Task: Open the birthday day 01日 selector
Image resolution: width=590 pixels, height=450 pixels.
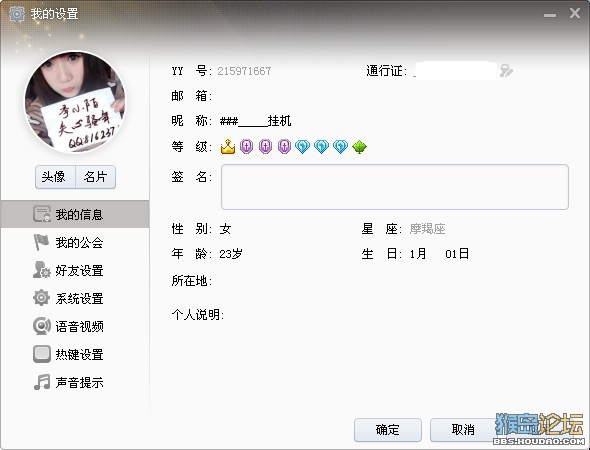Action: tap(457, 254)
